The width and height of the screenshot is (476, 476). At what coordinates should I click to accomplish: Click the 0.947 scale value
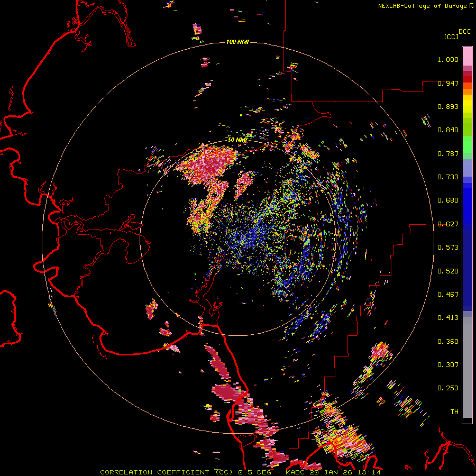tap(448, 83)
